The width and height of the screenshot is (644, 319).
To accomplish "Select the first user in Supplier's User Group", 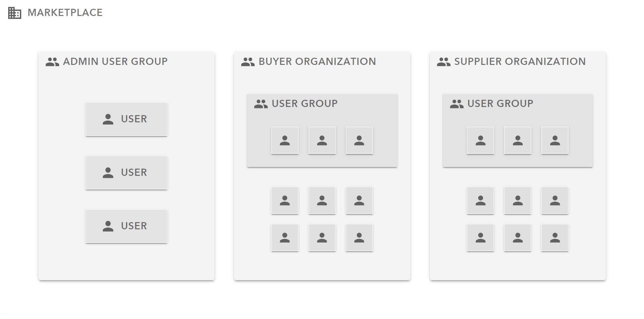I will tap(480, 140).
